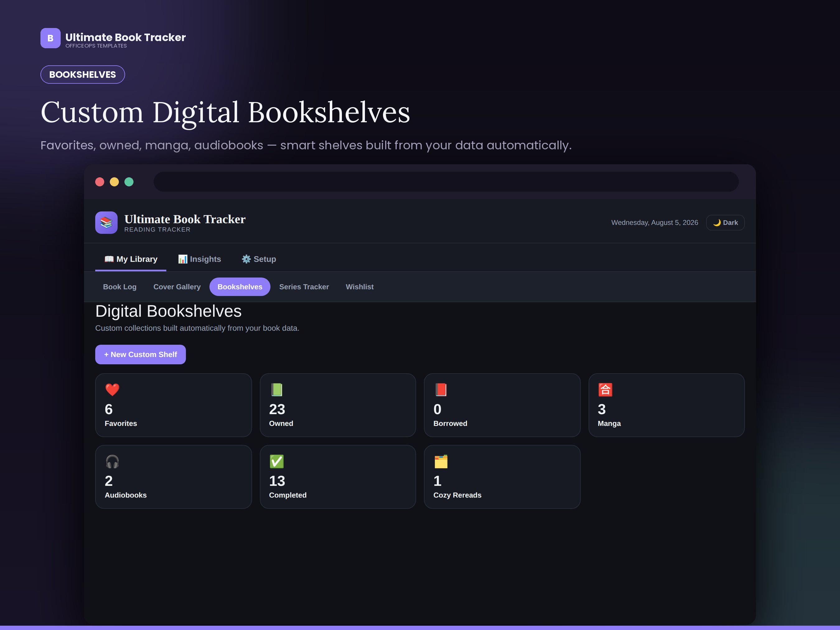Click the red window close dot
This screenshot has width=840, height=630.
click(100, 182)
